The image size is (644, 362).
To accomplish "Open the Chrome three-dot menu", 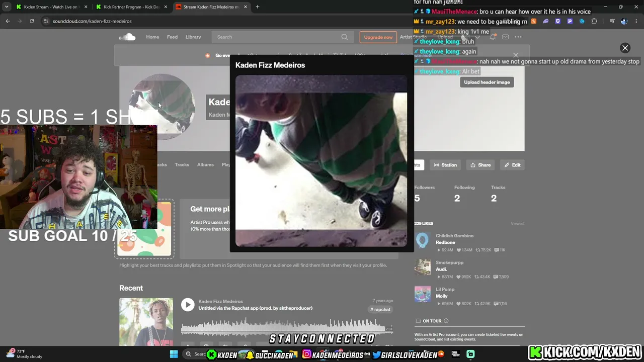I will (636, 21).
